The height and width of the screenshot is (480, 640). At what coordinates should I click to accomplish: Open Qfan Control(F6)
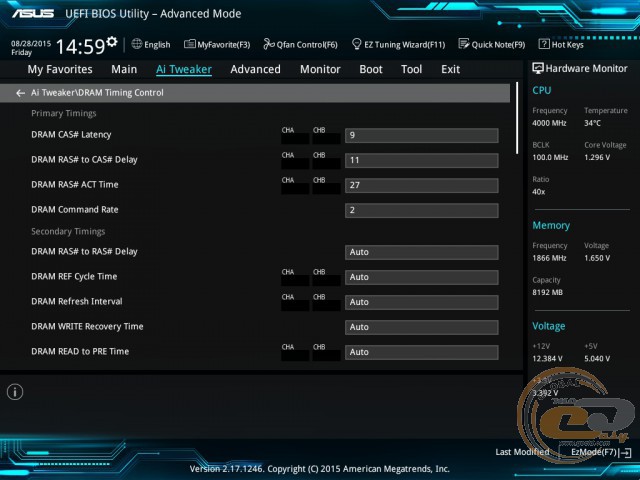[301, 44]
